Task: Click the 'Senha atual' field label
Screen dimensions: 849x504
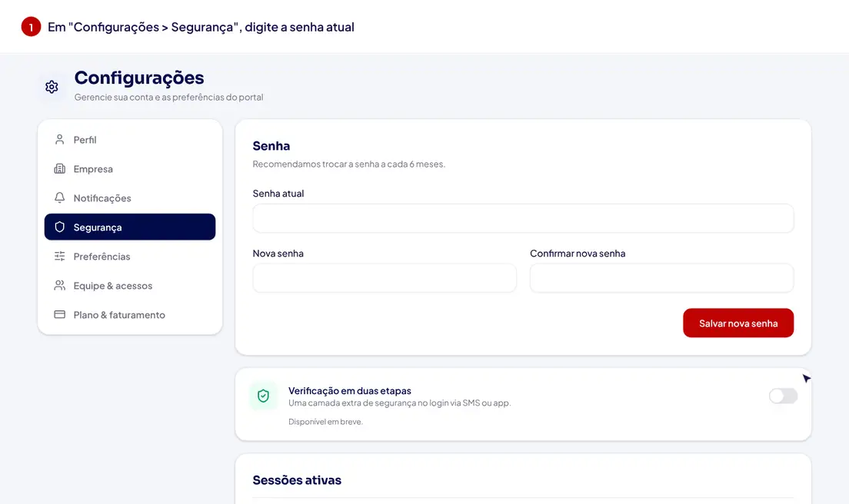Action: 278,194
